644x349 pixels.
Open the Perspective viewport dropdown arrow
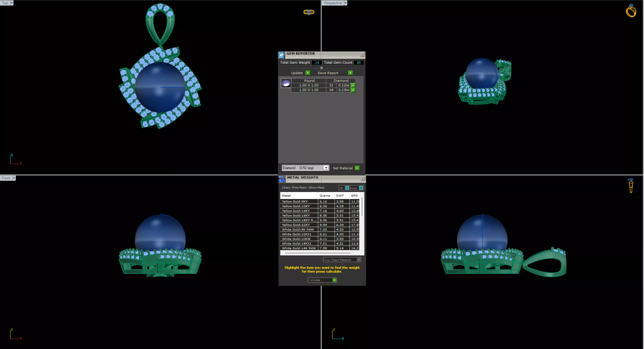tap(345, 3)
